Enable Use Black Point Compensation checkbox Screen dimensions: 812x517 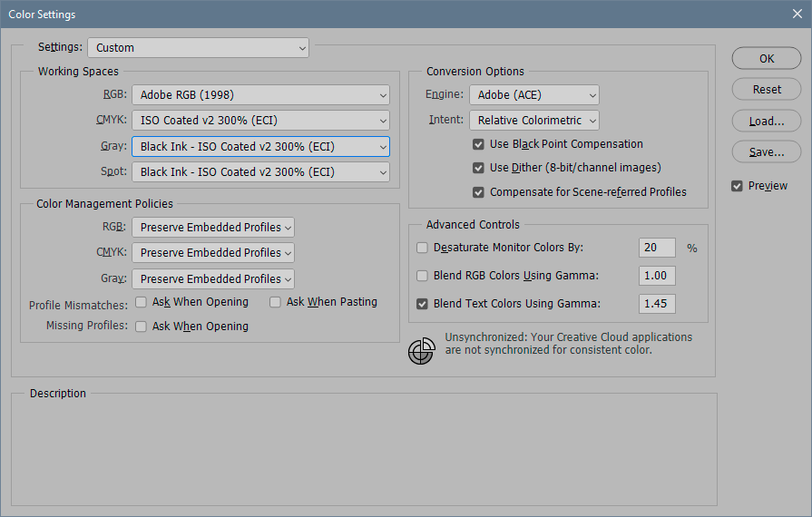coord(478,144)
